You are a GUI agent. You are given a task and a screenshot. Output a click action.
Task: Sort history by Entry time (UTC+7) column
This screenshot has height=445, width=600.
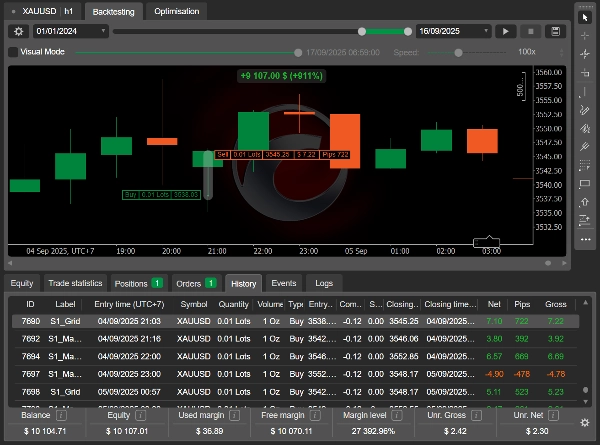(129, 305)
